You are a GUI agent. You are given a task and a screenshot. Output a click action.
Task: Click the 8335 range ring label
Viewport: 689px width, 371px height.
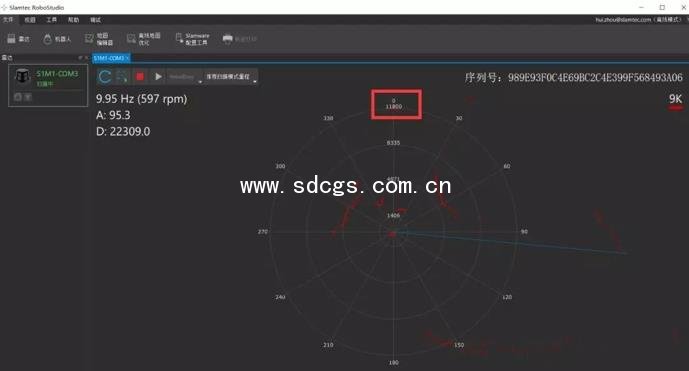click(393, 143)
